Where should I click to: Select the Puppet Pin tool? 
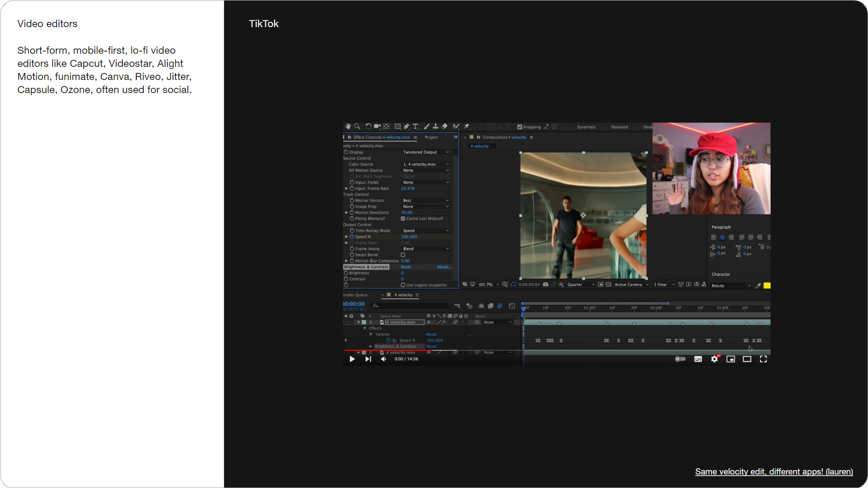coord(467,127)
